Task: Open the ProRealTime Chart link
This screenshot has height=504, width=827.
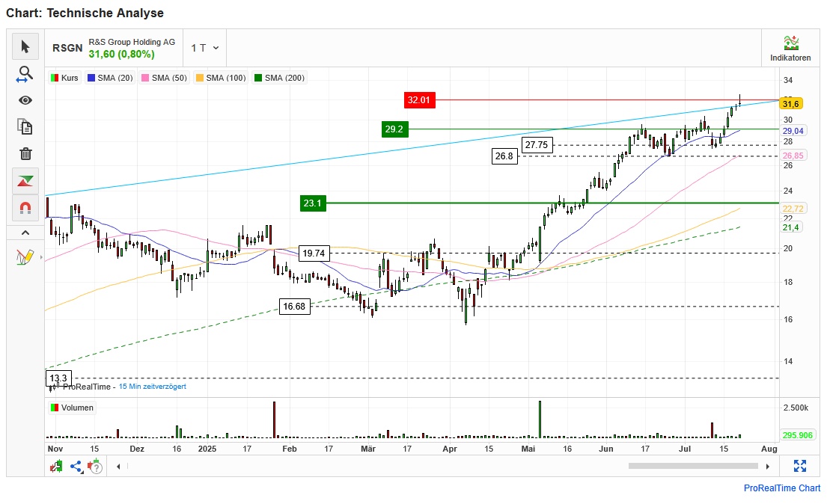Action: [782, 488]
